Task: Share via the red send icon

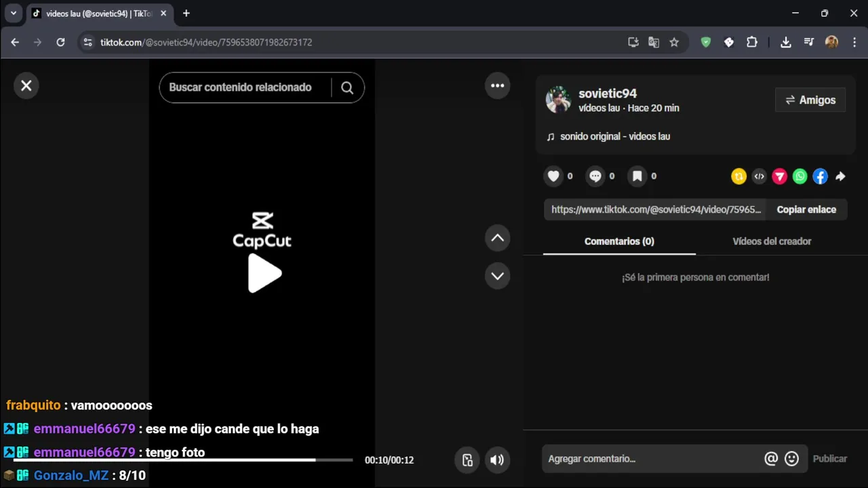Action: tap(779, 176)
